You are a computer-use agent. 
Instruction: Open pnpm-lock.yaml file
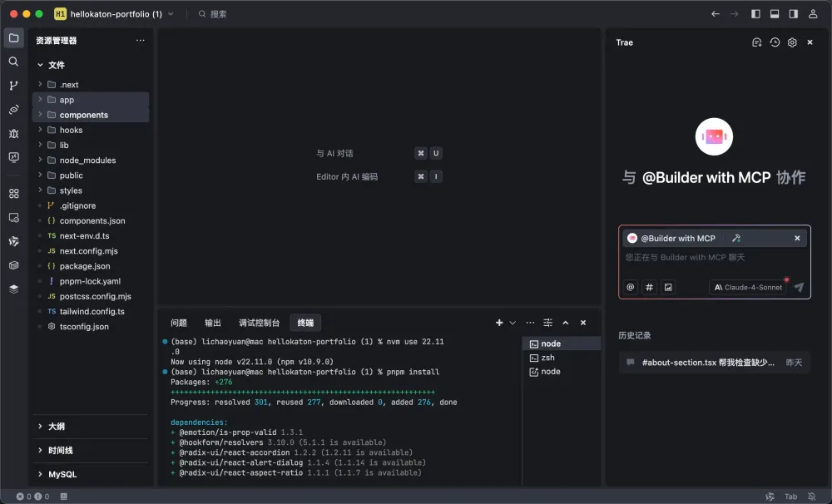[91, 281]
